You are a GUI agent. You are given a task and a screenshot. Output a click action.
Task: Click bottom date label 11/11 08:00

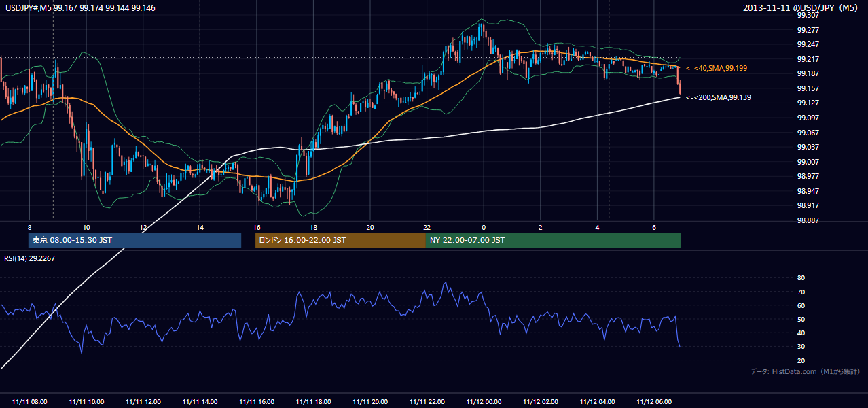pos(30,402)
